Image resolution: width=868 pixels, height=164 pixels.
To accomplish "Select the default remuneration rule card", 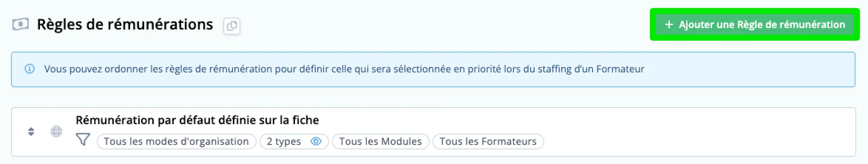I will (433, 132).
